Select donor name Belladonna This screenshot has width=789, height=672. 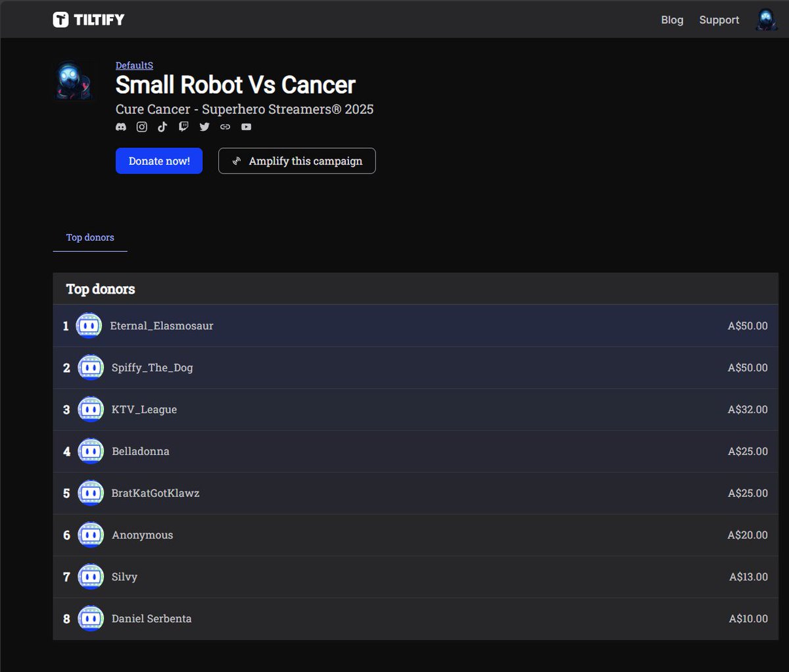tap(141, 451)
